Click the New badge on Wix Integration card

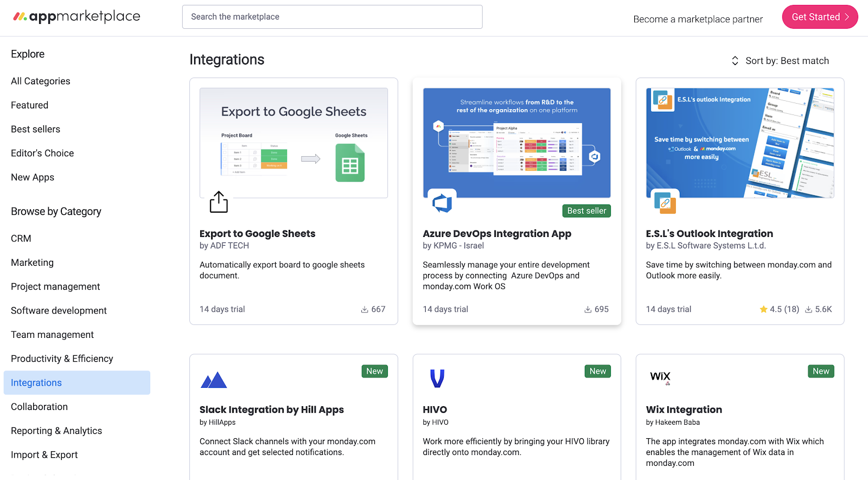tap(821, 372)
